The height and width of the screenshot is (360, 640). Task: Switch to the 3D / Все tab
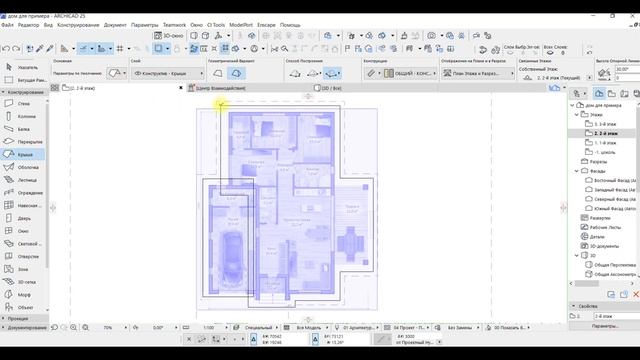tap(328, 88)
